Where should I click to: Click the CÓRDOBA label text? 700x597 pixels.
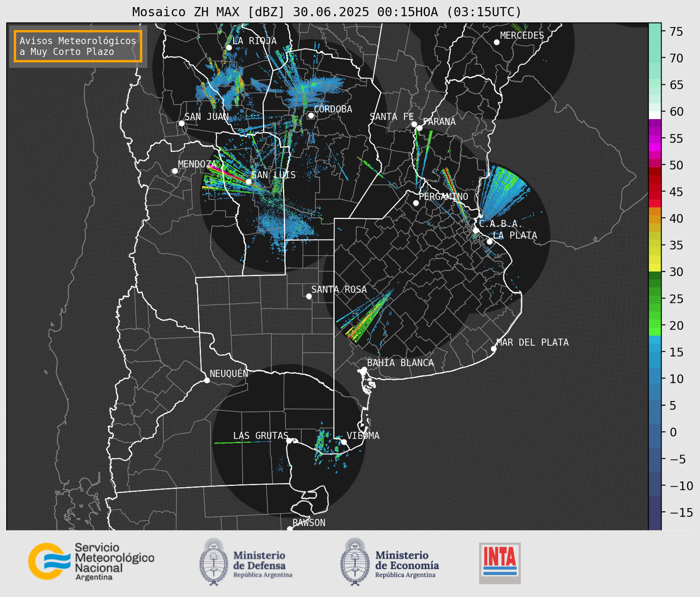pyautogui.click(x=333, y=109)
